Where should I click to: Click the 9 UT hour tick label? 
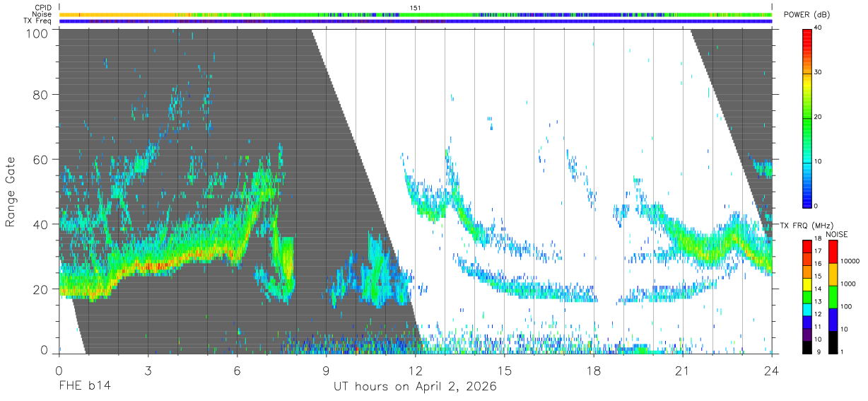coord(327,371)
